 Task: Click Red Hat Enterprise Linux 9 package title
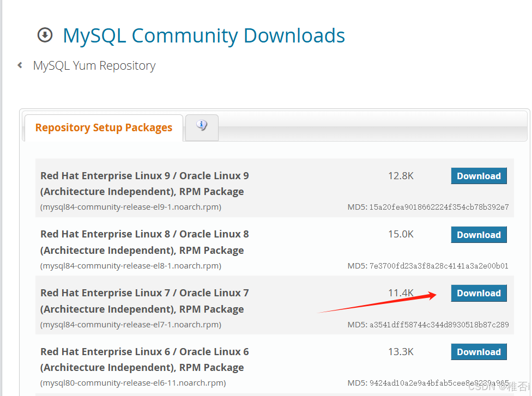coord(144,184)
